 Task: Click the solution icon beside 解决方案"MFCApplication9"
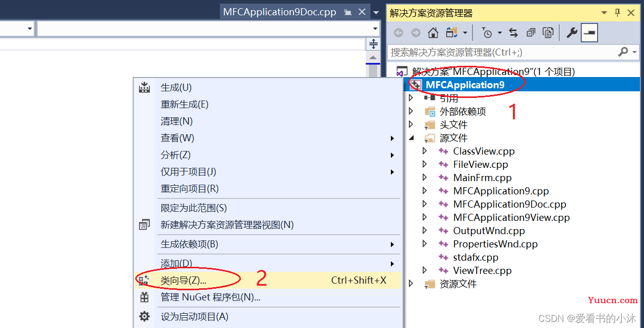click(402, 72)
